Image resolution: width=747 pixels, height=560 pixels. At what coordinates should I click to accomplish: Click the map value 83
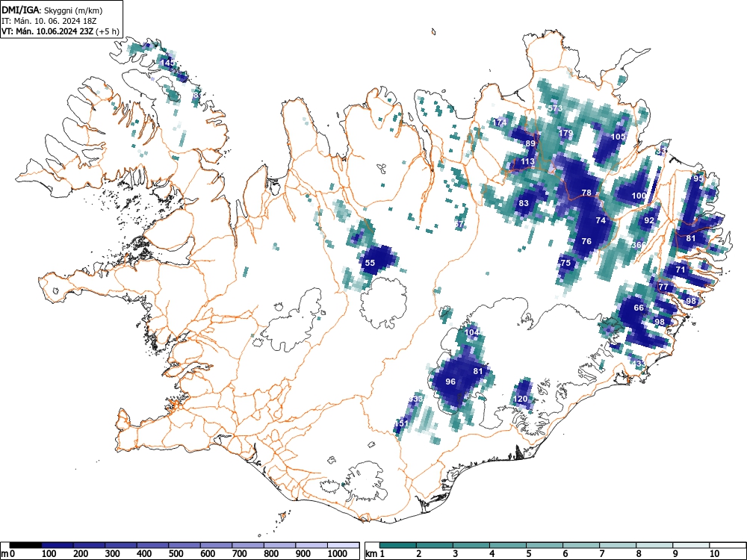(524, 203)
